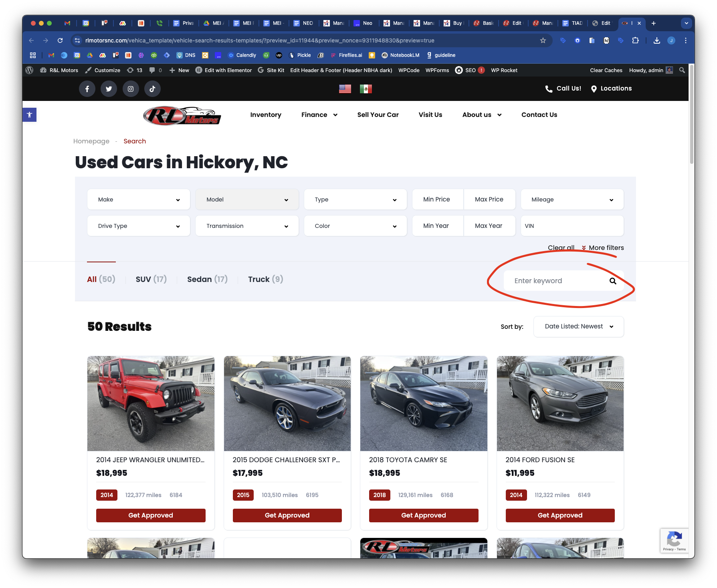Switch language with the US flag
Screen dimensions: 717x588
coord(345,89)
